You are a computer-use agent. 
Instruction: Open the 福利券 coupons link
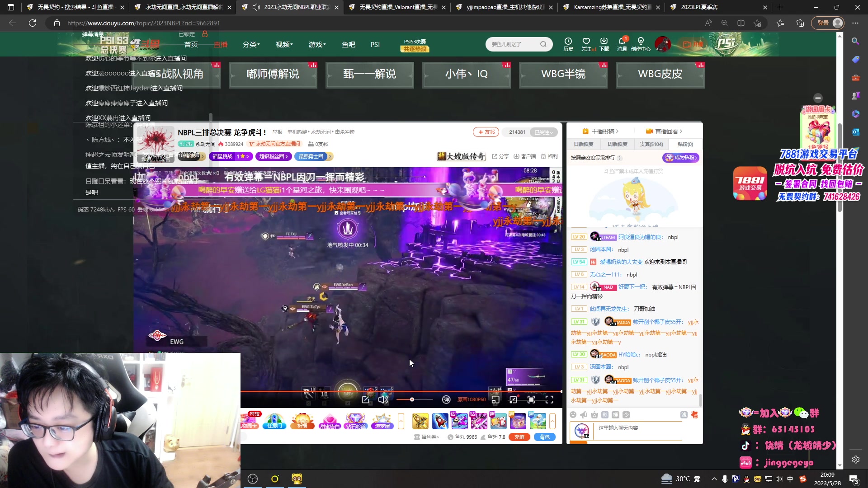427,437
